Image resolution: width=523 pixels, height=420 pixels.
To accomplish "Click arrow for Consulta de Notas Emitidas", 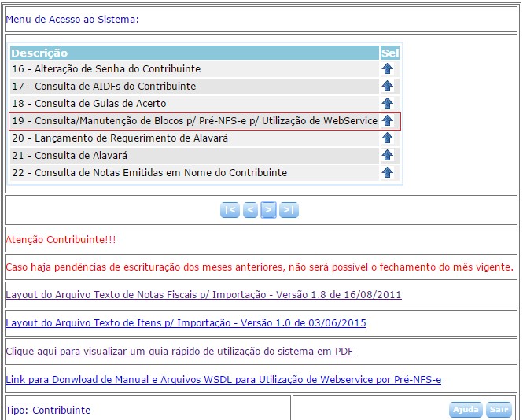I will click(x=387, y=173).
